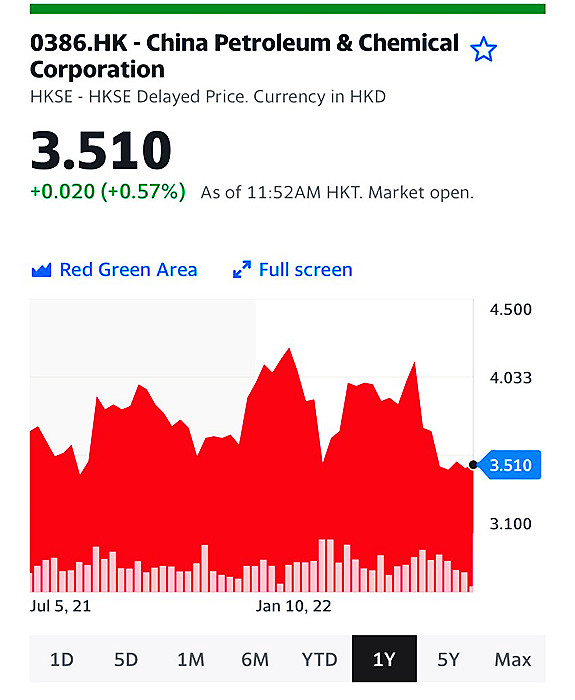Screen dimensions: 575x700
Task: Switch chart to 6M range
Action: coord(255,659)
